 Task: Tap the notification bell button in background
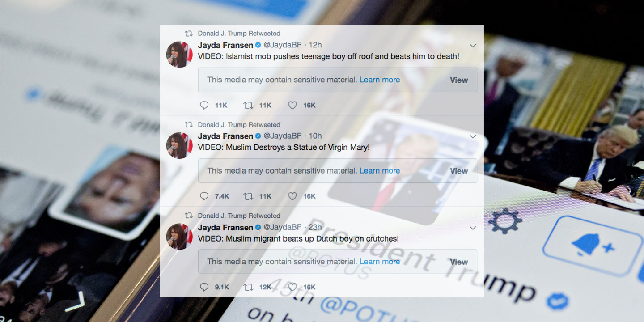(586, 245)
